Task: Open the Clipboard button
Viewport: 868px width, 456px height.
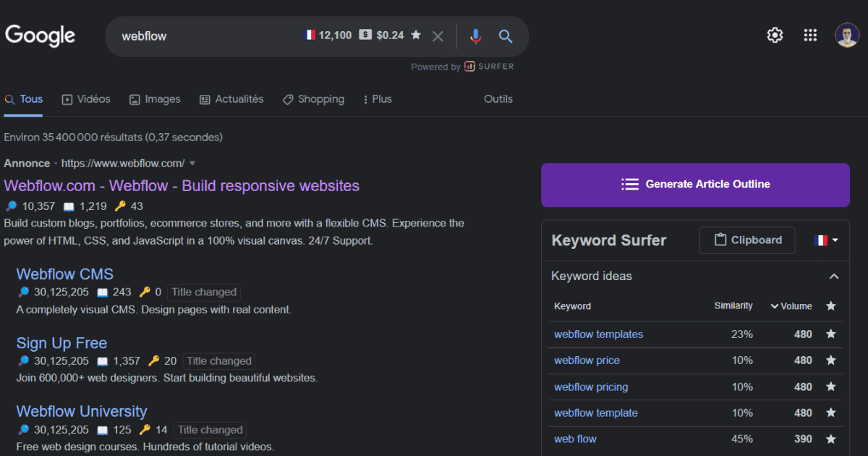Action: tap(747, 240)
